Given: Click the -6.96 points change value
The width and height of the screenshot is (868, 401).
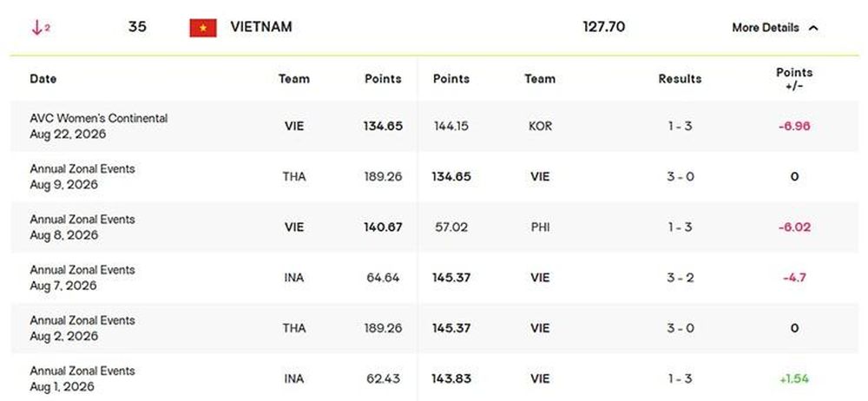Looking at the screenshot, I should pos(794,126).
